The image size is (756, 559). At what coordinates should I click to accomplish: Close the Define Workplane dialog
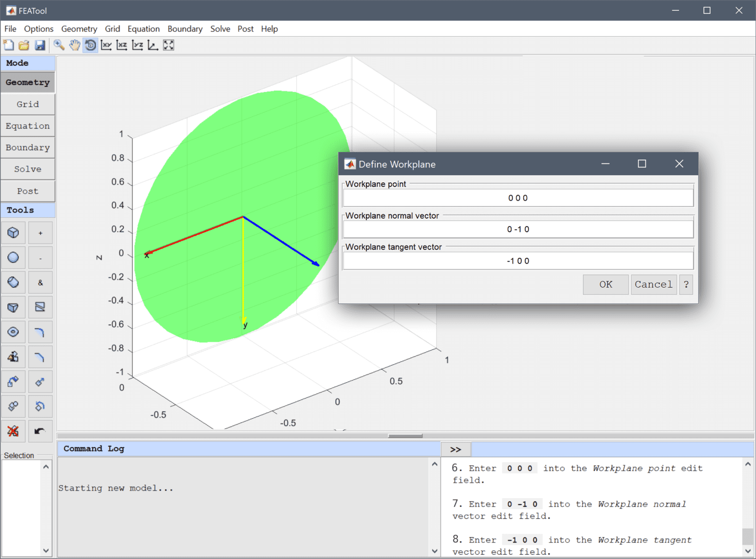[679, 164]
